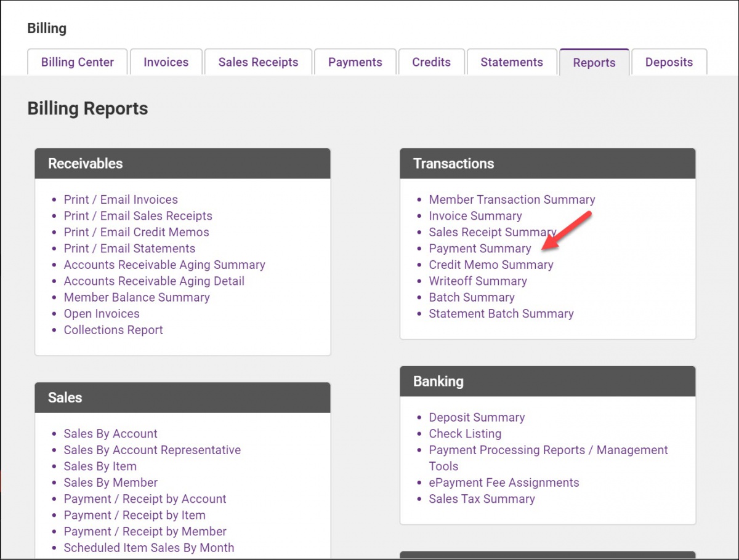Open Member Transaction Summary report
Image resolution: width=739 pixels, height=560 pixels.
pyautogui.click(x=512, y=199)
